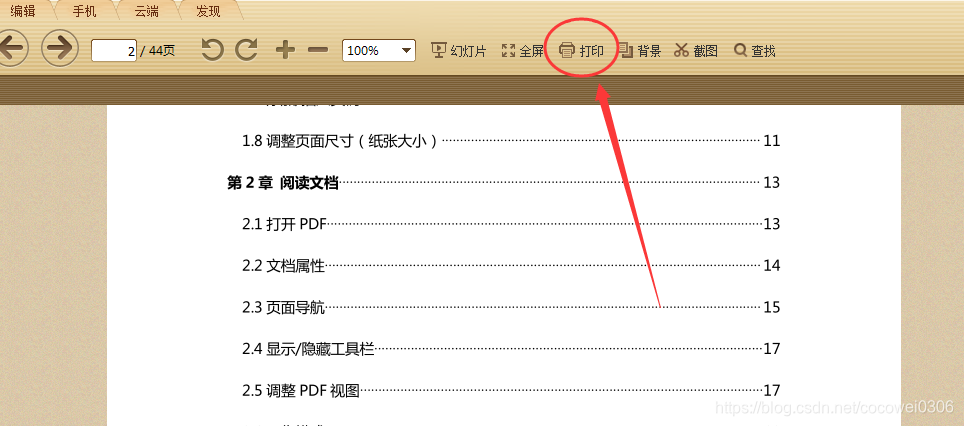
Task: Open the 100% zoom level dropdown
Action: (379, 50)
